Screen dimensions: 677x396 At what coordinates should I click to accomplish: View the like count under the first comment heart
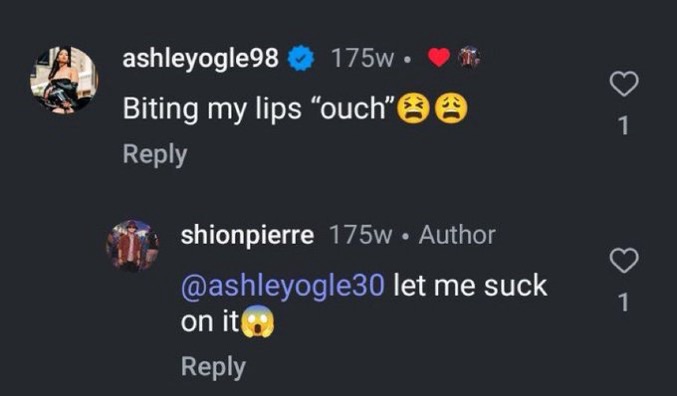pyautogui.click(x=623, y=126)
